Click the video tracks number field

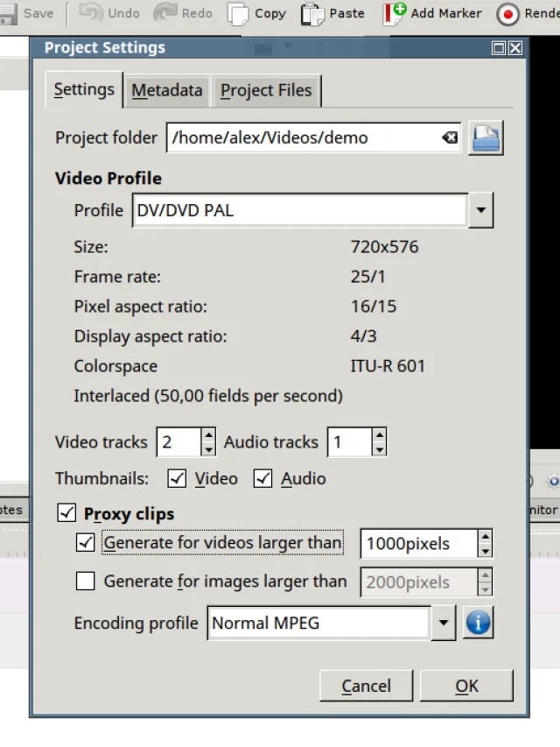tap(179, 442)
